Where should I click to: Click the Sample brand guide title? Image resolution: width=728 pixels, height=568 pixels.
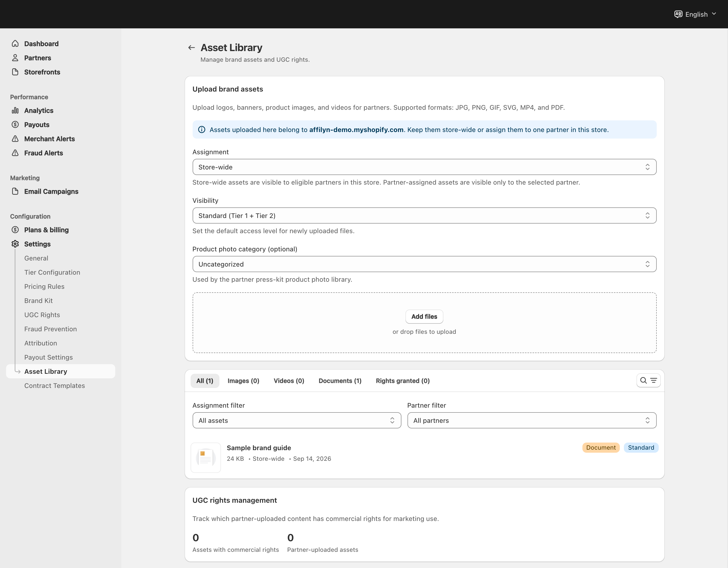[x=259, y=448]
